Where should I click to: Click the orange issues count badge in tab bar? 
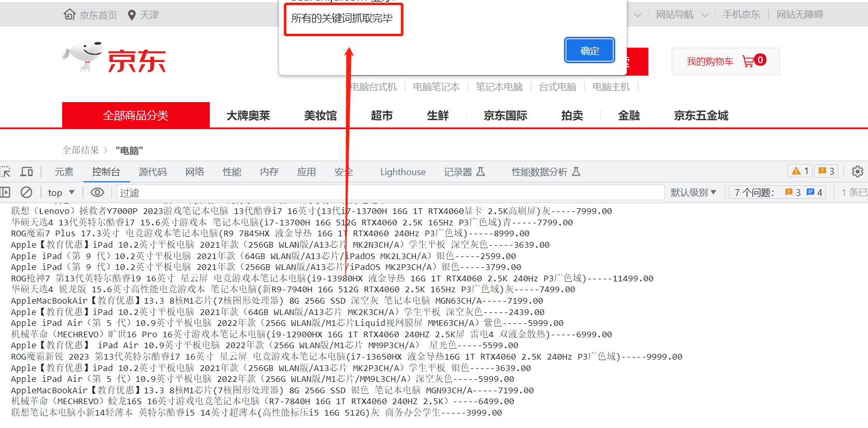(827, 171)
